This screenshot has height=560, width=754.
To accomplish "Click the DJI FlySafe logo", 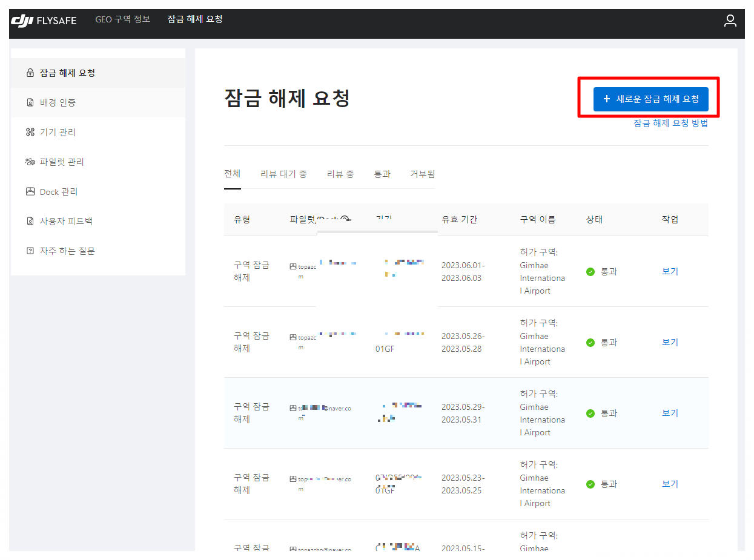I will [x=44, y=21].
